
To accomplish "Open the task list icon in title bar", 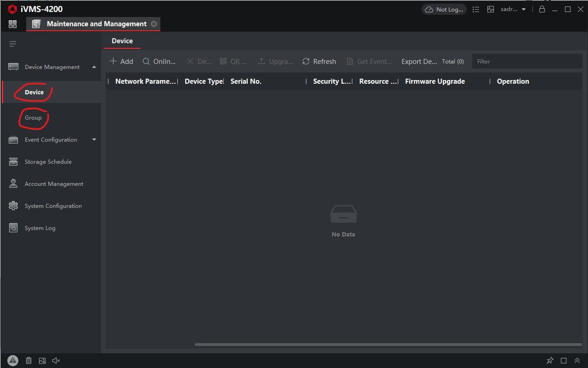I will [x=476, y=9].
